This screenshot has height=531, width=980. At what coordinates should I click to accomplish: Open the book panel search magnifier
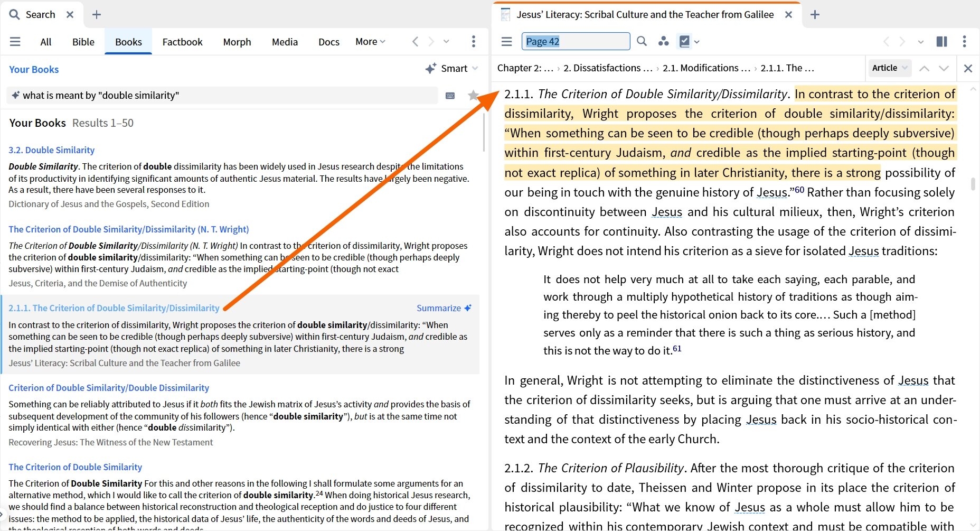642,41
